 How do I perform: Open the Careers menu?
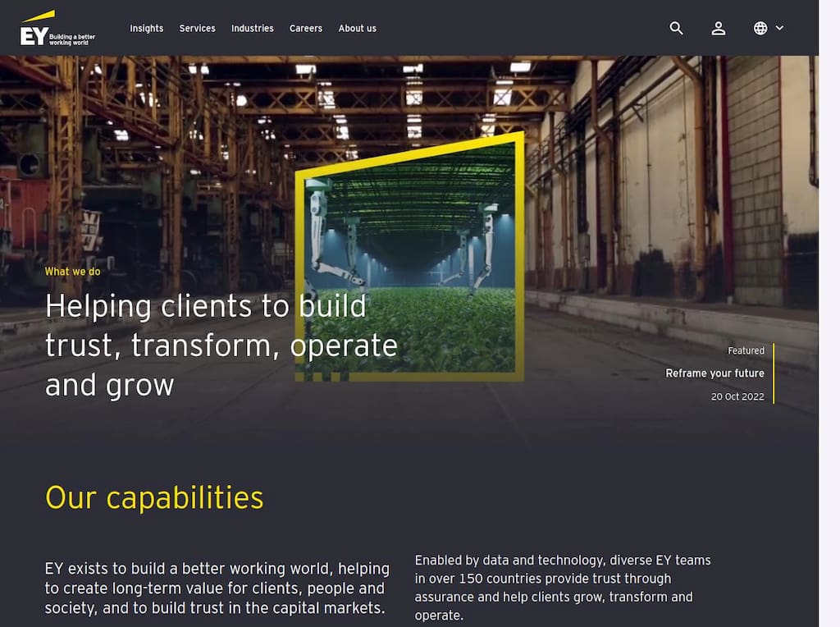pyautogui.click(x=305, y=28)
